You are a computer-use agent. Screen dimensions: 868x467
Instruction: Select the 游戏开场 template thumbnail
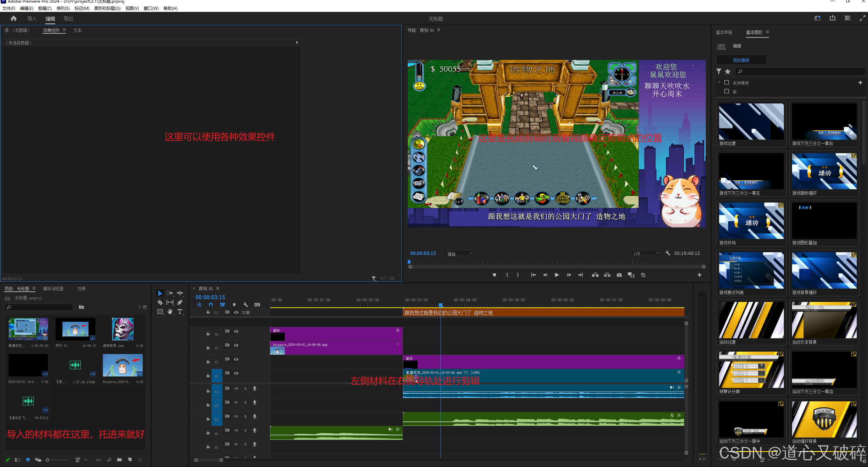pos(751,221)
